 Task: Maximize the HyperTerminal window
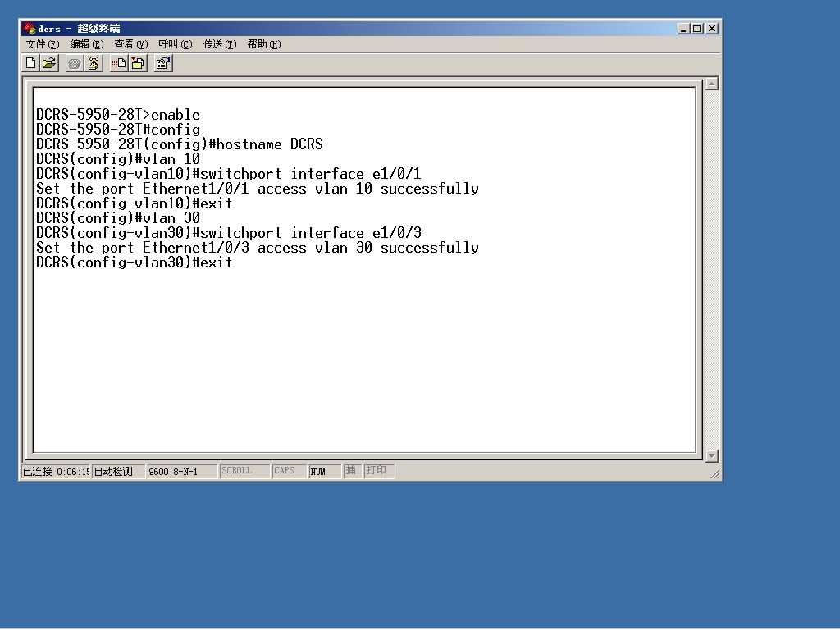[x=696, y=29]
